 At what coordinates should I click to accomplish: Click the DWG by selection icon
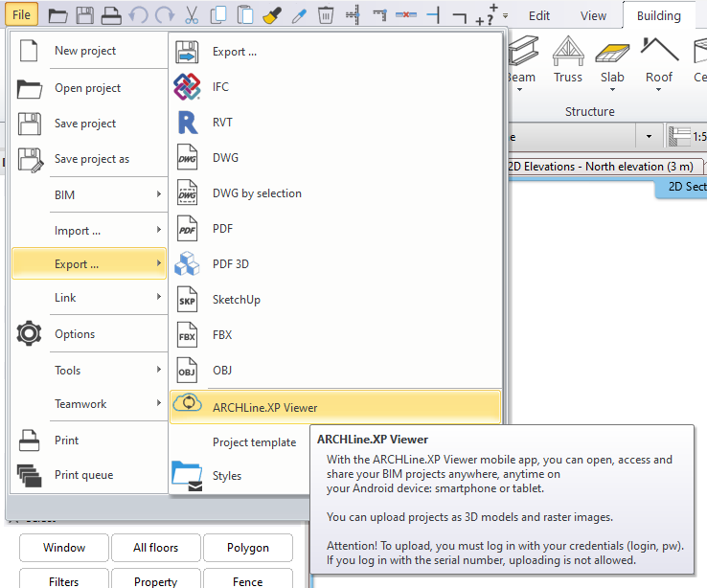point(187,192)
